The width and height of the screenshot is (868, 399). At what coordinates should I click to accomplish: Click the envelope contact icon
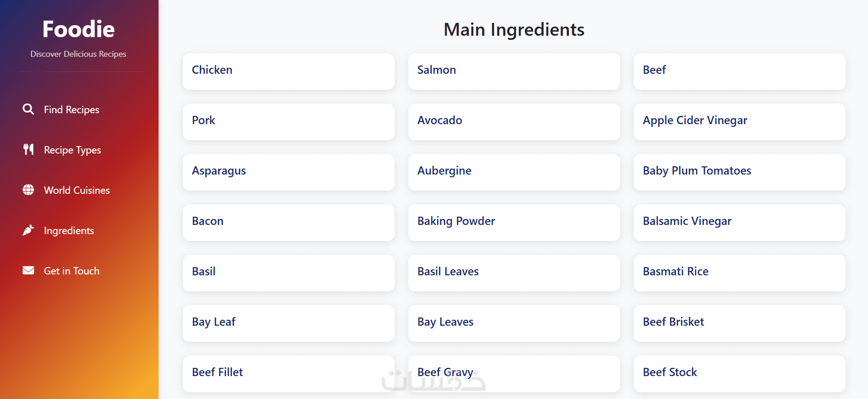[28, 270]
